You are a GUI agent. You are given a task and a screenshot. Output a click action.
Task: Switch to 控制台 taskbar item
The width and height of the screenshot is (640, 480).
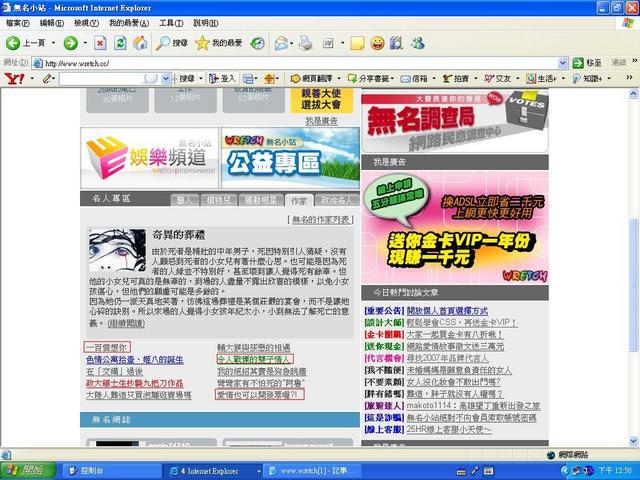tap(112, 471)
